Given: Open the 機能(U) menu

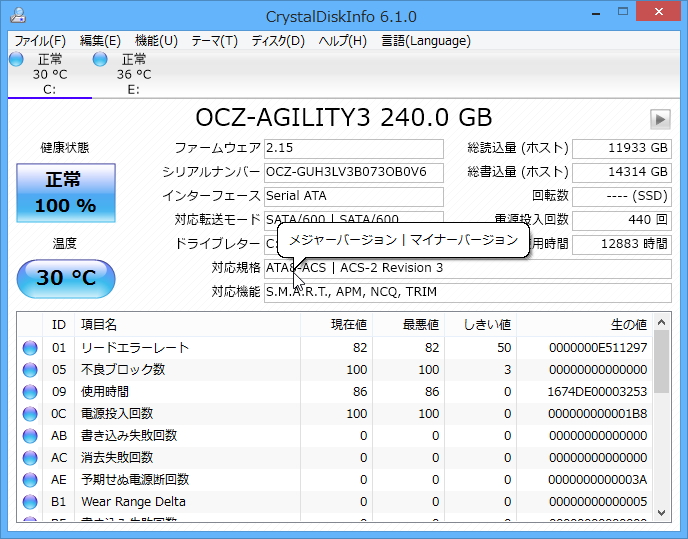Looking at the screenshot, I should coord(156,41).
